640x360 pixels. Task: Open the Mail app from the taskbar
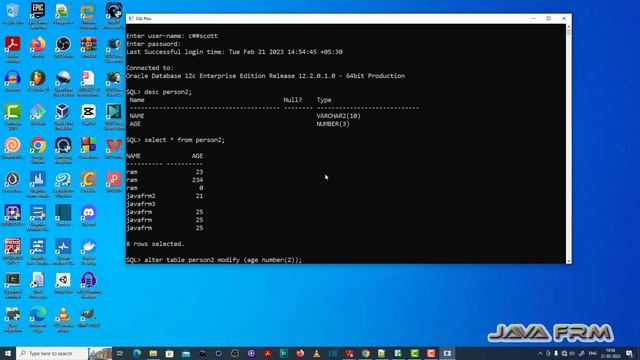[186, 353]
